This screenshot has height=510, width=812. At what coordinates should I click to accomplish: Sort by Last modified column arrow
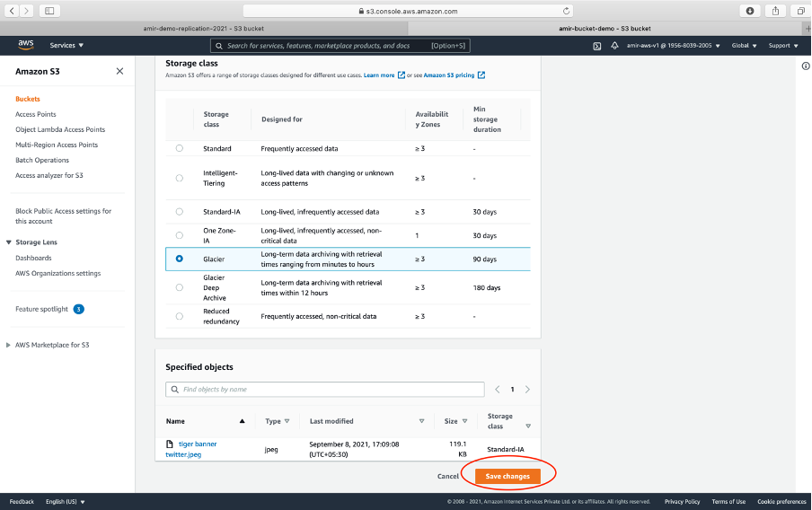[421, 421]
